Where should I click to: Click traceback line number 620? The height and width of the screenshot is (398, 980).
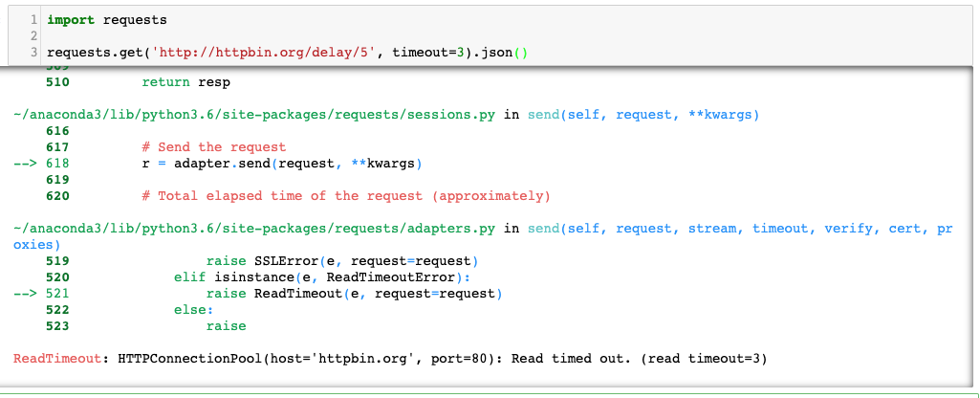point(57,196)
